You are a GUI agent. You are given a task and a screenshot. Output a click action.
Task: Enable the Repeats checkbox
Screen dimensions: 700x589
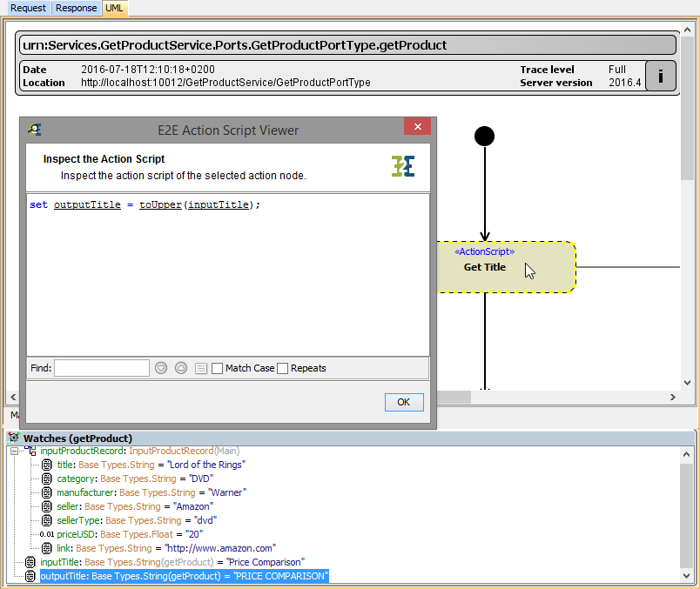tap(282, 367)
